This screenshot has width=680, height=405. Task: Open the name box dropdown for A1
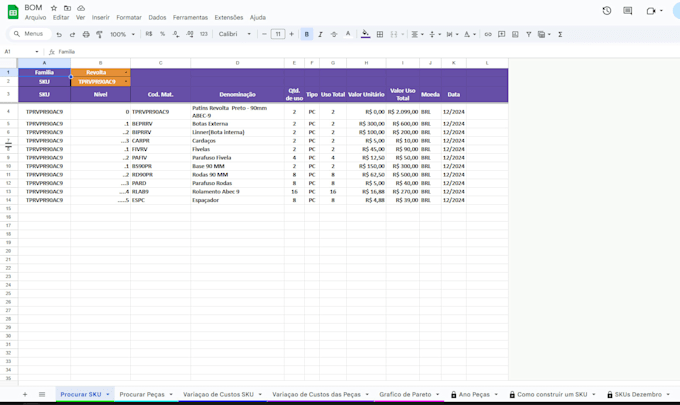tap(37, 52)
